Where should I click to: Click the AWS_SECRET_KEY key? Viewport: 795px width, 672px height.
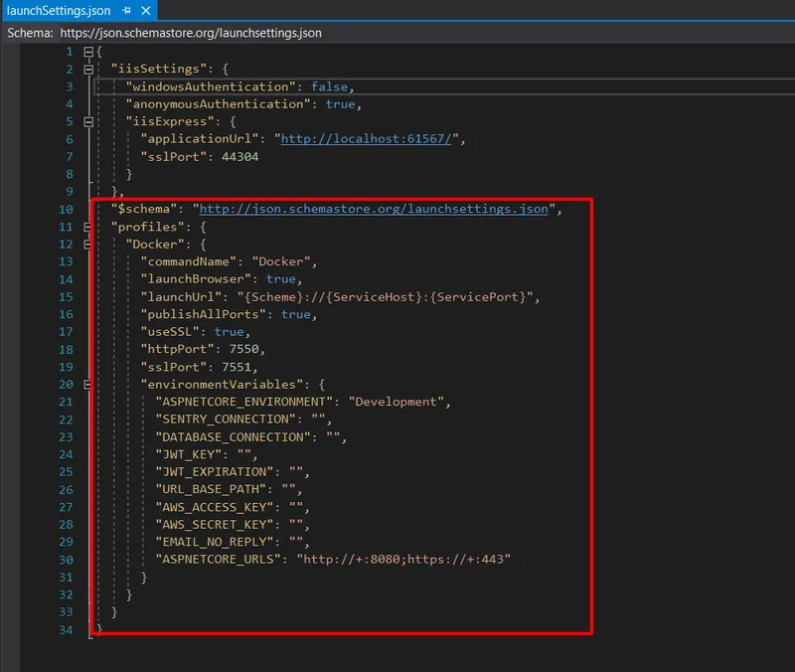pyautogui.click(x=214, y=525)
